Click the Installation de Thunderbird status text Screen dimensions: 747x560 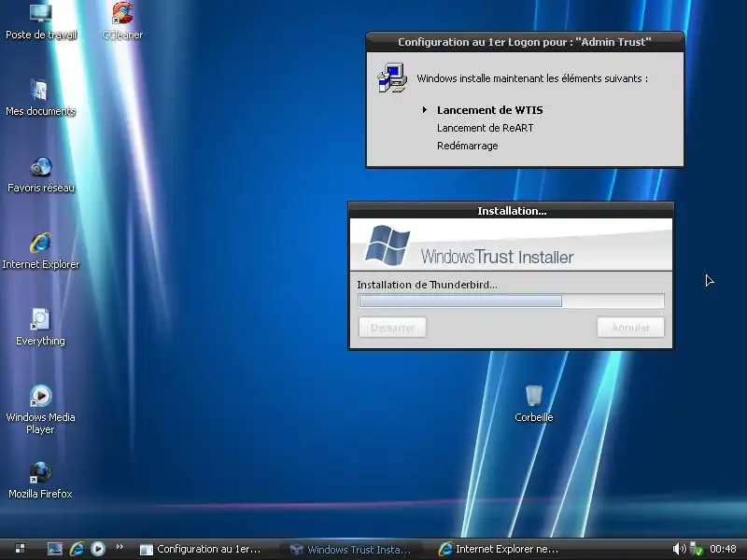click(427, 285)
